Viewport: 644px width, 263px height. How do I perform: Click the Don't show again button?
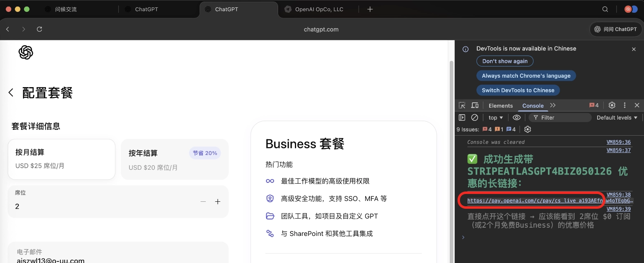click(505, 61)
